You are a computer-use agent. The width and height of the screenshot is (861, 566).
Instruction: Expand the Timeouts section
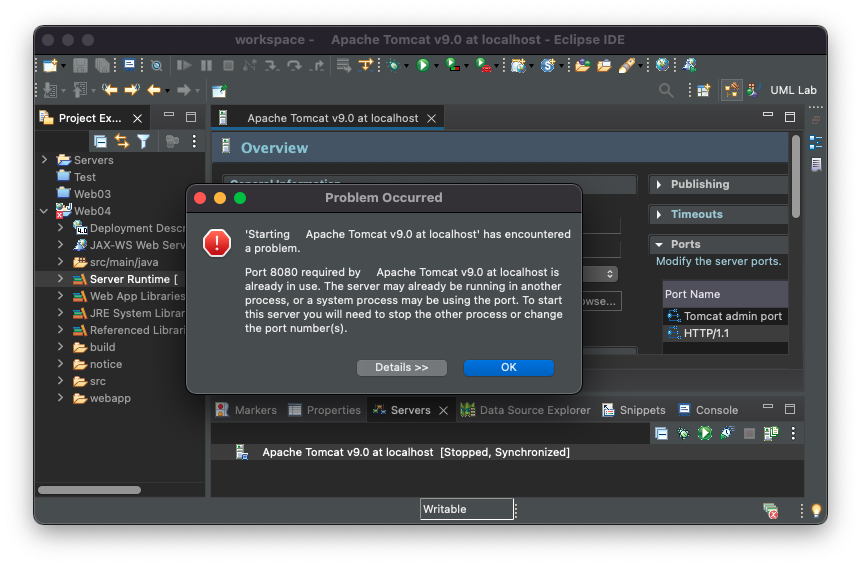(x=659, y=215)
